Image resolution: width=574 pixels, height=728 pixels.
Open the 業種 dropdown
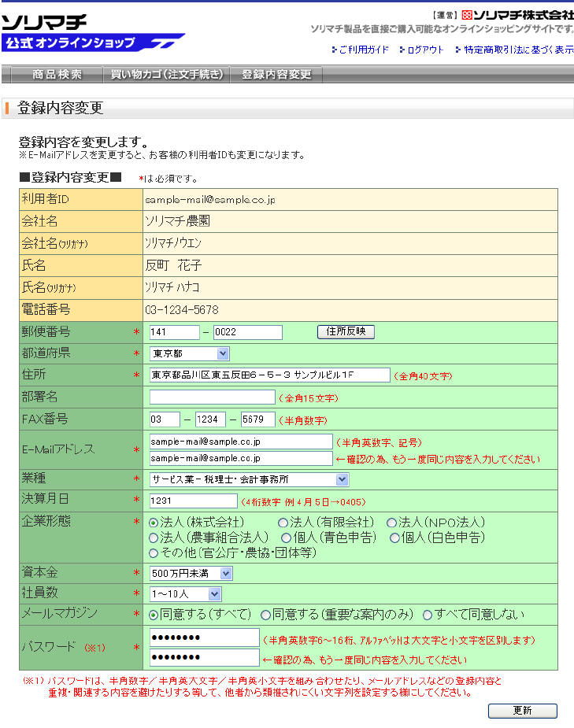click(x=249, y=479)
